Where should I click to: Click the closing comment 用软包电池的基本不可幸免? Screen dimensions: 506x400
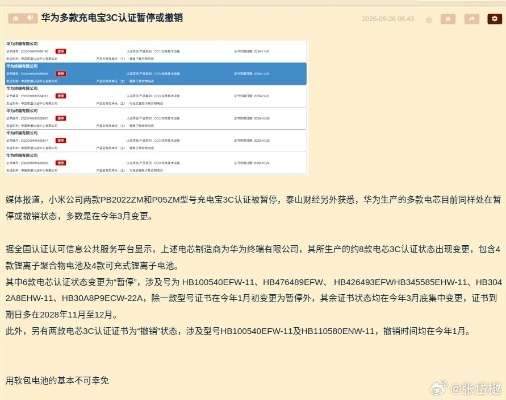[57, 380]
